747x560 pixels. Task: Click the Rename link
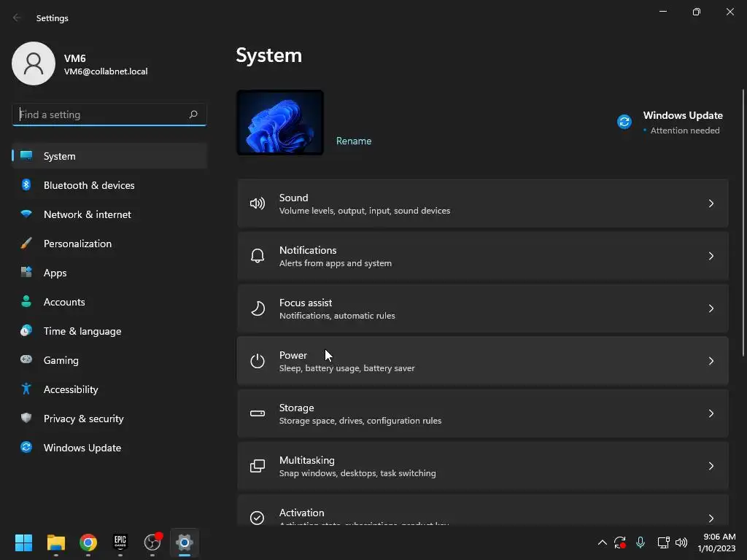(354, 141)
